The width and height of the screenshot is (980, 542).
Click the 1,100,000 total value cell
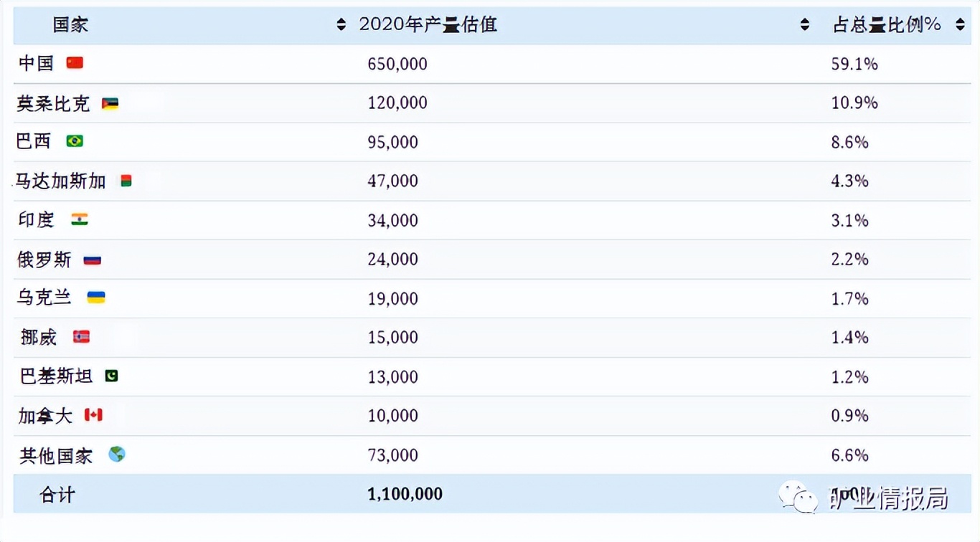click(405, 494)
